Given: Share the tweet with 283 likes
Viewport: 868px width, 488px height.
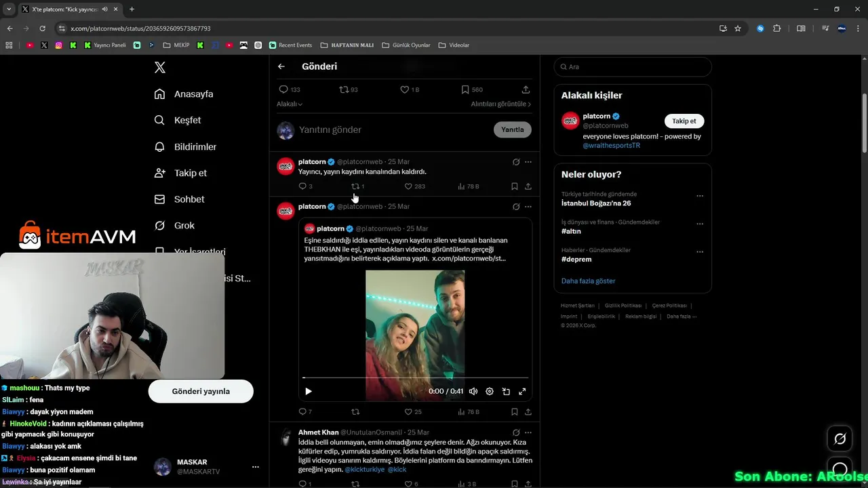Looking at the screenshot, I should [528, 186].
